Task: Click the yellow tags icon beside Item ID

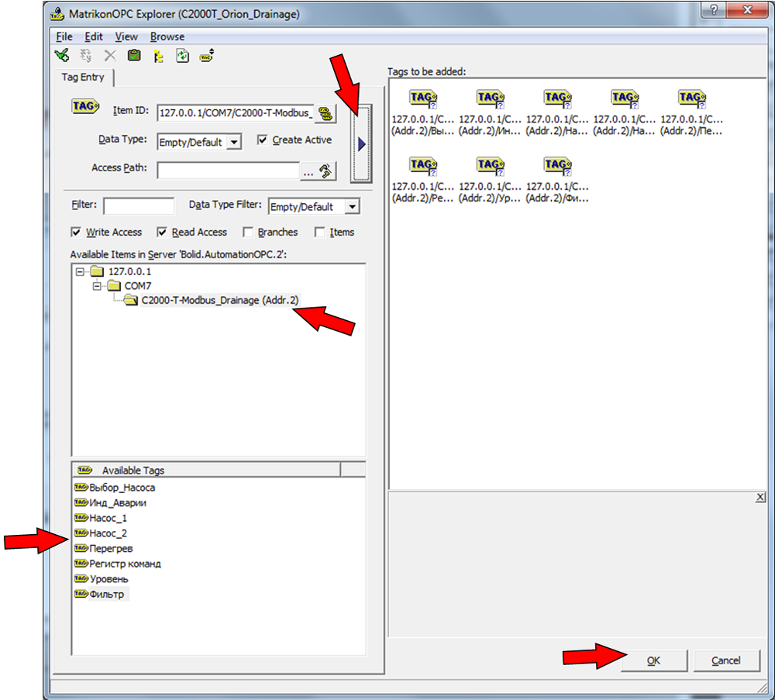Action: pyautogui.click(x=325, y=112)
